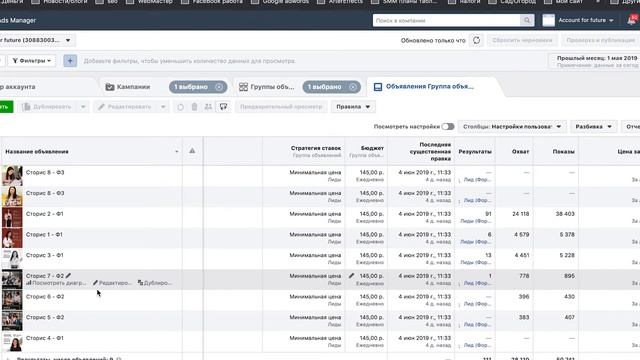Open the Сторис 2 - Ф1 thumbnail
The width and height of the screenshot is (640, 360).
12,218
